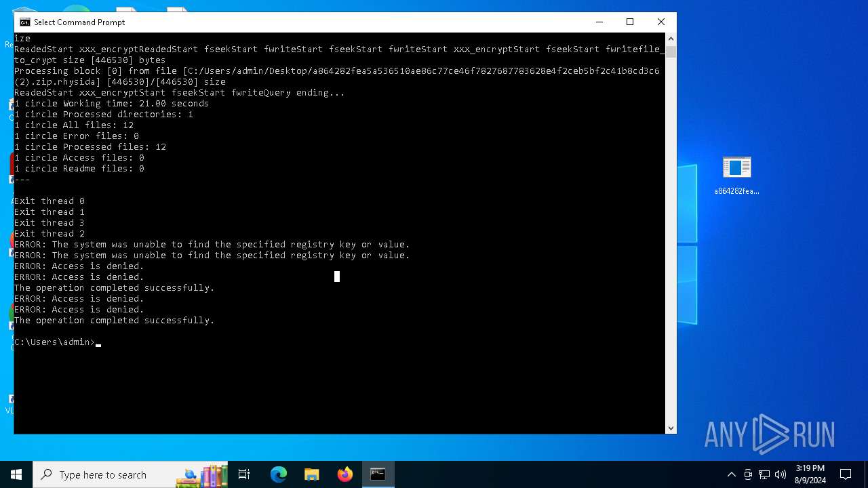Click the line 'Exit thread 0'

coord(50,201)
